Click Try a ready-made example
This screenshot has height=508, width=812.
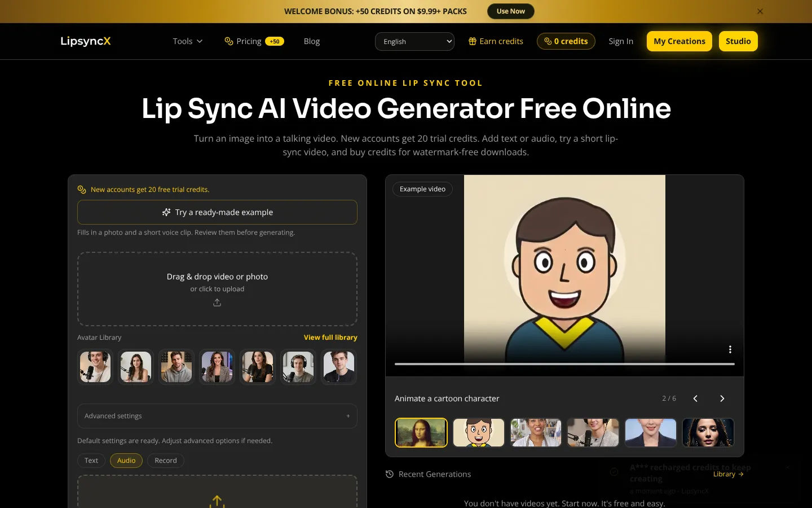pyautogui.click(x=217, y=212)
